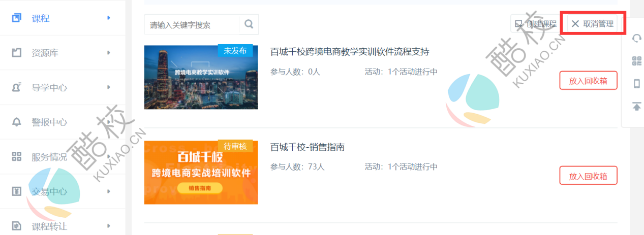Open the 百城千校跨境电商教学实训软件流程支持 course title
Viewport: 644px width, 235px height.
(x=350, y=52)
